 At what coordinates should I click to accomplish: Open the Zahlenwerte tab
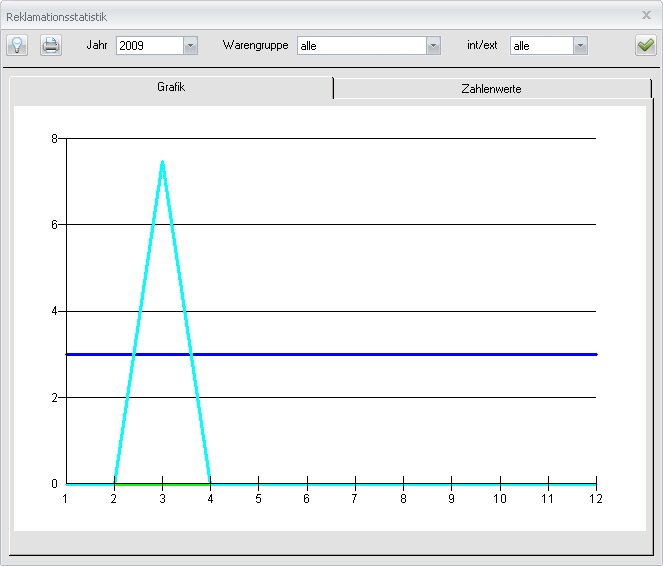tap(491, 89)
